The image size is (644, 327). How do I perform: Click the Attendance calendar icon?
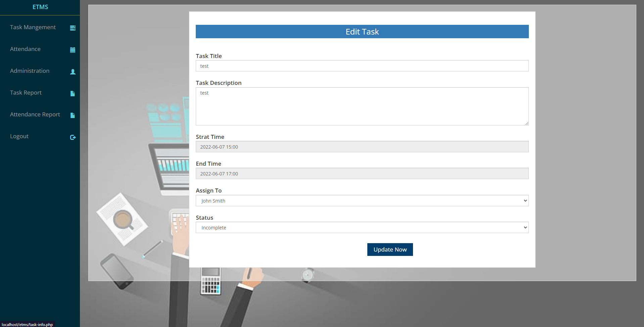pyautogui.click(x=73, y=50)
